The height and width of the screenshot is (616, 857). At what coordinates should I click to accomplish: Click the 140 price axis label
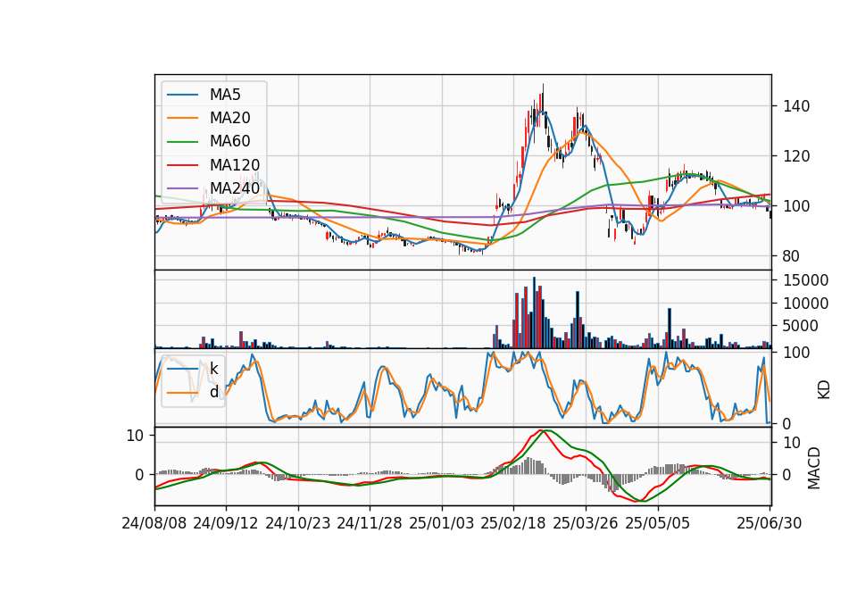tap(796, 106)
